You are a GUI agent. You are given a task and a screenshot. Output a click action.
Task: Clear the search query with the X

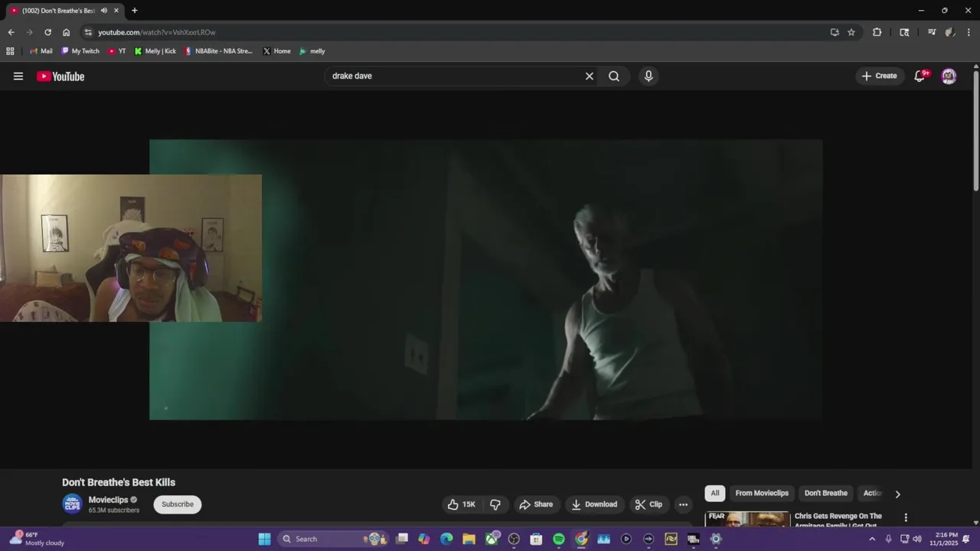(590, 76)
